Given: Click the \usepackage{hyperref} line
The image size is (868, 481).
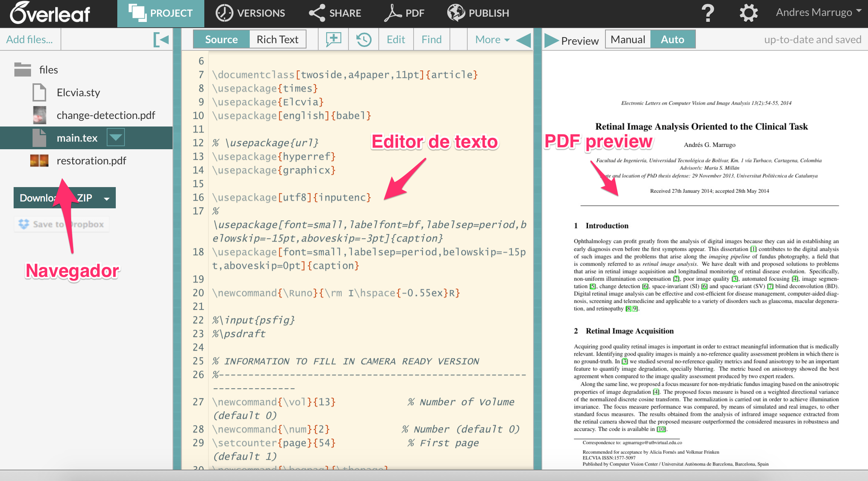Looking at the screenshot, I should point(274,156).
